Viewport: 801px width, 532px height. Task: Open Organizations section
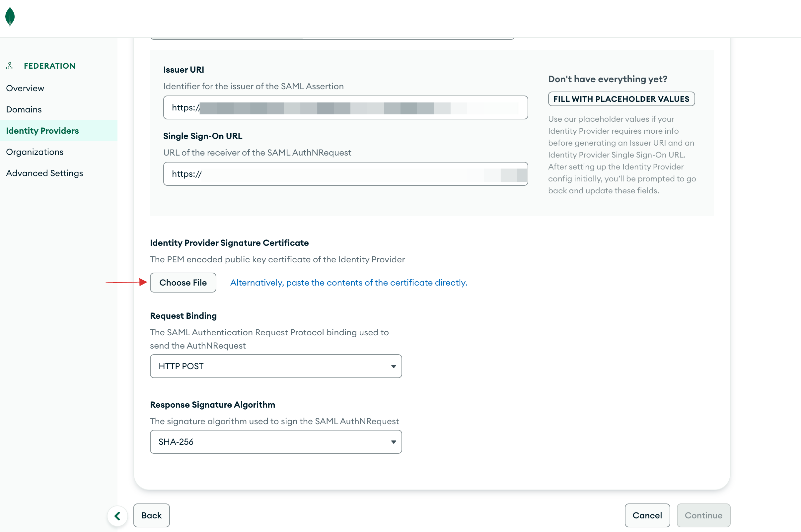tap(35, 151)
